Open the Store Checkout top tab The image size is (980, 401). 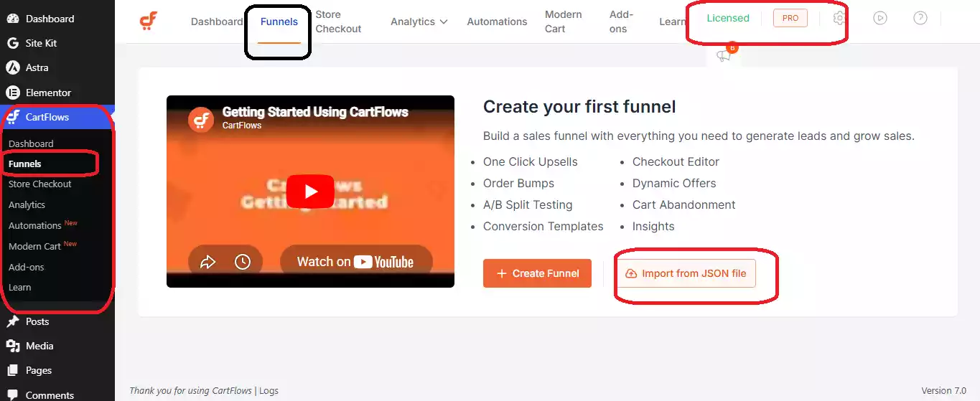pos(339,22)
